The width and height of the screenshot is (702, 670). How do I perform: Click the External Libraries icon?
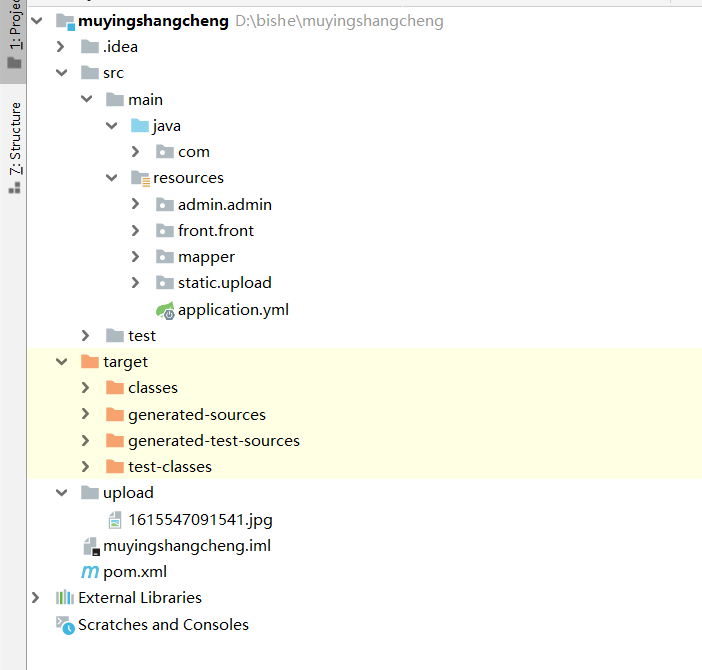65,597
